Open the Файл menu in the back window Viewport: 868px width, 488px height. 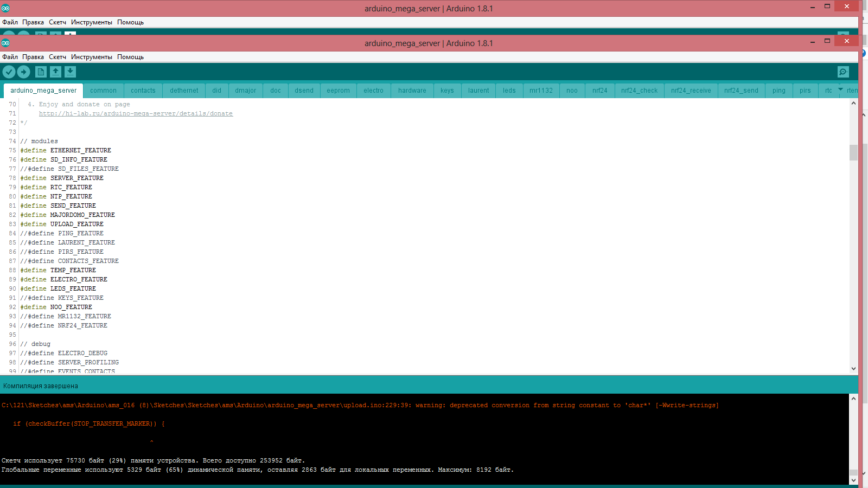point(10,22)
